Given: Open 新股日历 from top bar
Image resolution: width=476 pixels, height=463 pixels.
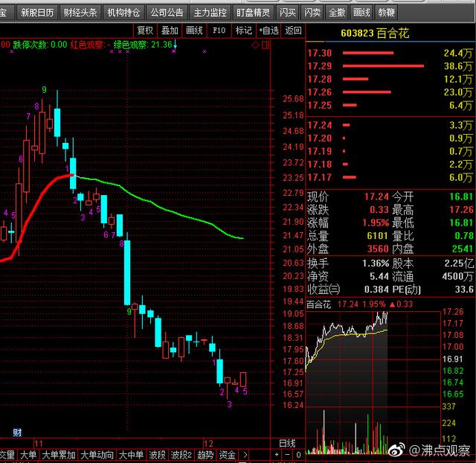Looking at the screenshot, I should (x=37, y=13).
